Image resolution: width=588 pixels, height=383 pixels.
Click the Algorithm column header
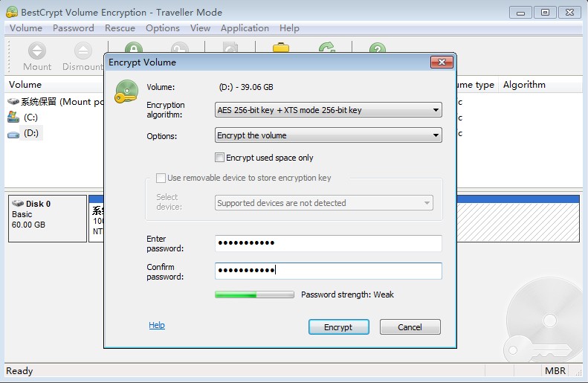coord(539,84)
